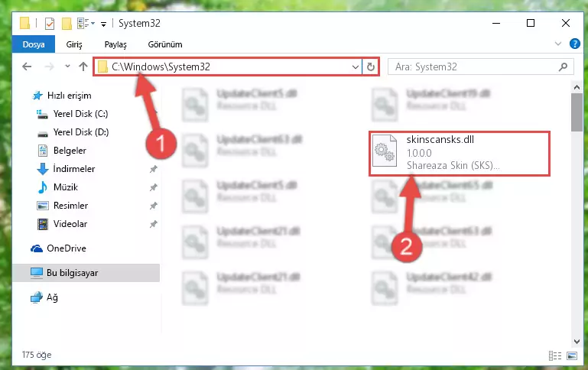Click the search magnifier icon

(x=563, y=67)
